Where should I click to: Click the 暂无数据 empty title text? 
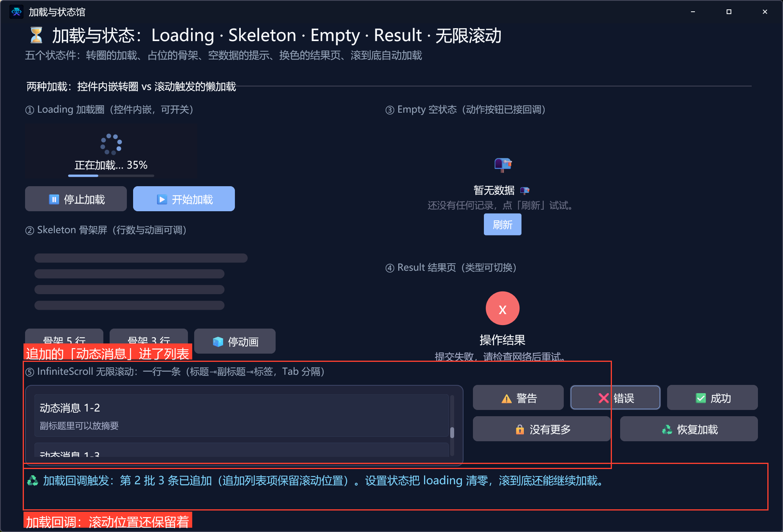click(494, 190)
